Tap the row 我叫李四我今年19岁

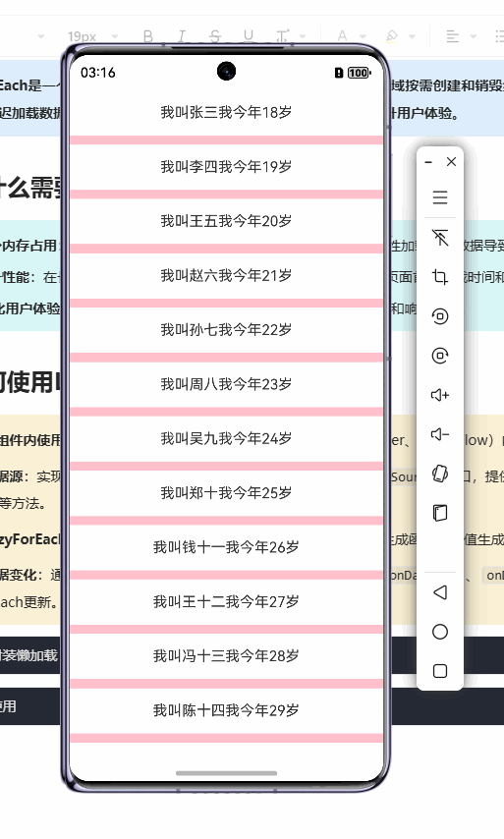coord(226,167)
